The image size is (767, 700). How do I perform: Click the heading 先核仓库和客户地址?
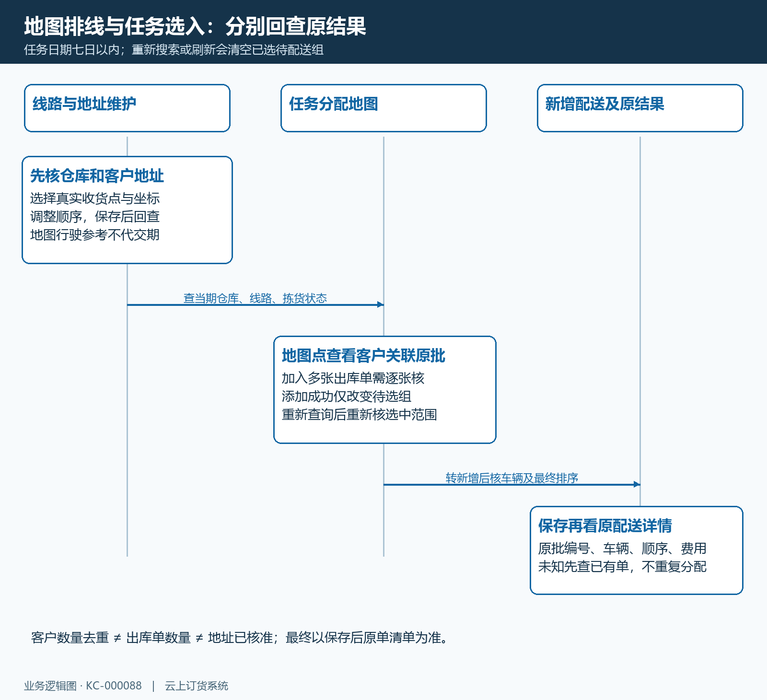tap(97, 176)
